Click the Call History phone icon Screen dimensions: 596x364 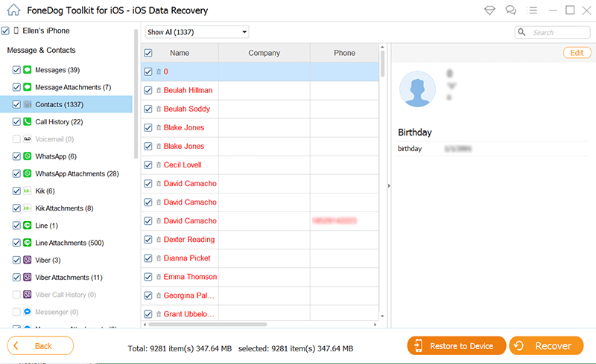point(28,121)
